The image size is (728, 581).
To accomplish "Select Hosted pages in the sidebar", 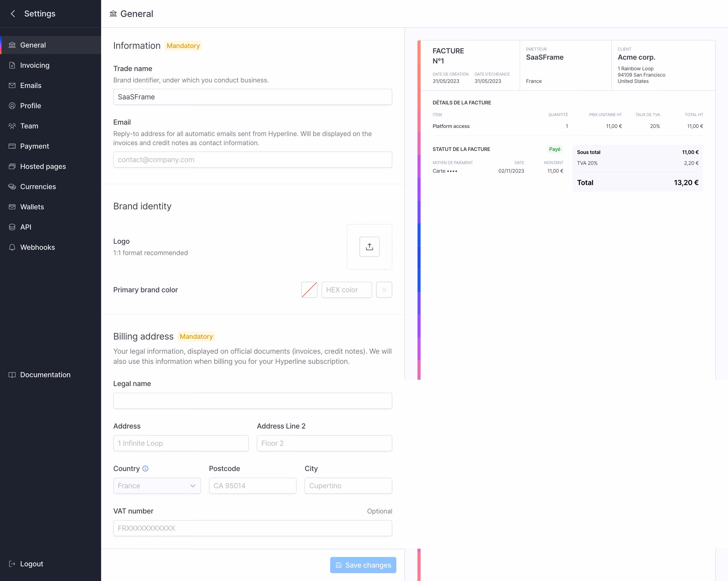I will pos(51,167).
